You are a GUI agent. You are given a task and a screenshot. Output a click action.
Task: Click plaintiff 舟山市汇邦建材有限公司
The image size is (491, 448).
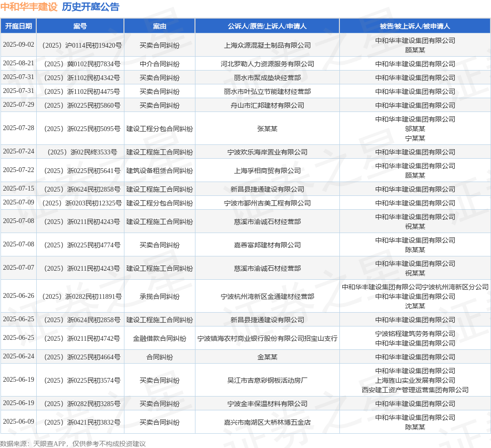pos(267,105)
